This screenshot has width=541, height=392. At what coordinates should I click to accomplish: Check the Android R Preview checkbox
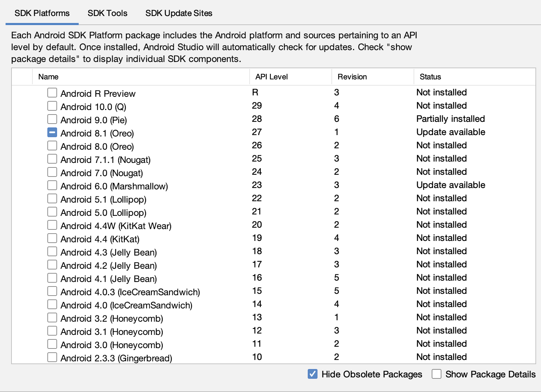(52, 93)
